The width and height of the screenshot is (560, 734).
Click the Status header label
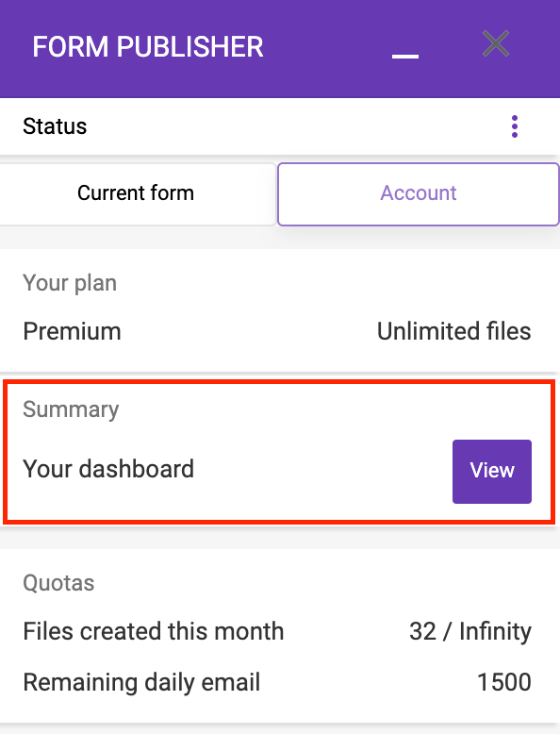(x=55, y=126)
